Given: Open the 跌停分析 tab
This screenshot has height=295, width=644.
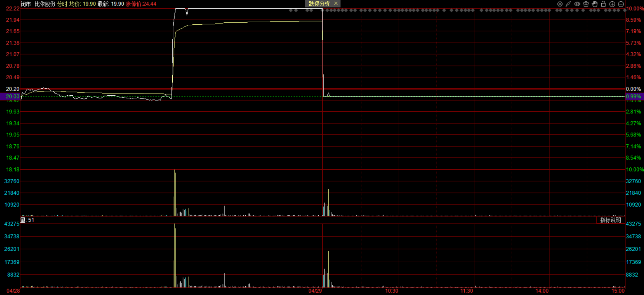Looking at the screenshot, I should click(319, 4).
